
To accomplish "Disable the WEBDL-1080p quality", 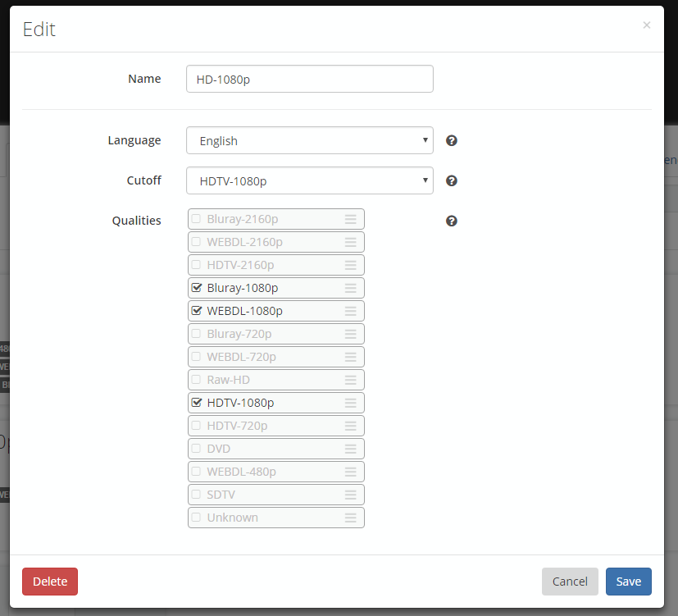I will tap(196, 311).
